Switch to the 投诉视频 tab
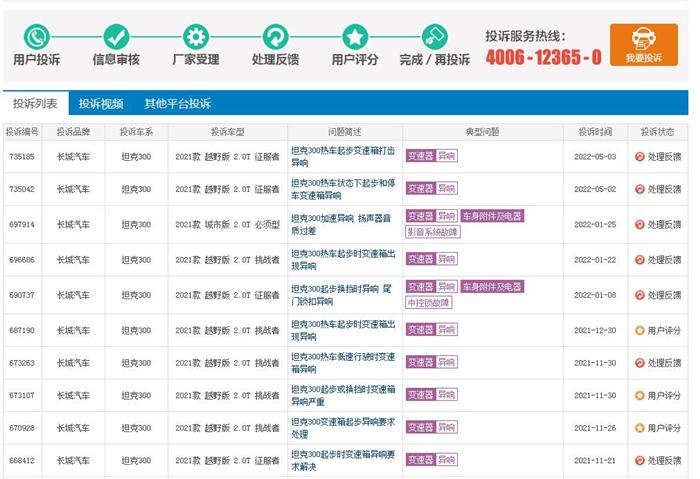This screenshot has width=700, height=479. point(101,104)
